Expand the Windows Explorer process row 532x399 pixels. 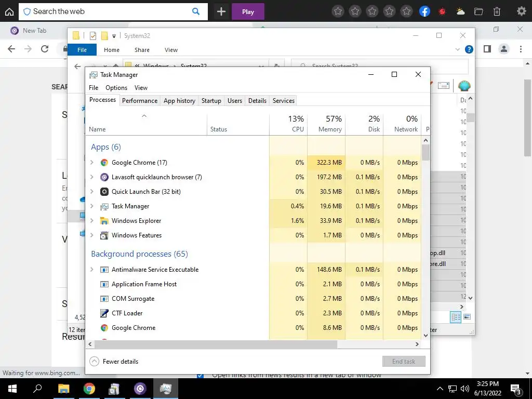pos(91,221)
